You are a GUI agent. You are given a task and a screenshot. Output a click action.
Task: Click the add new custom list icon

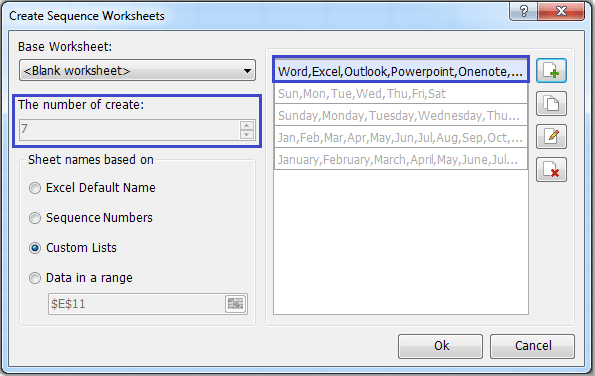(x=551, y=71)
